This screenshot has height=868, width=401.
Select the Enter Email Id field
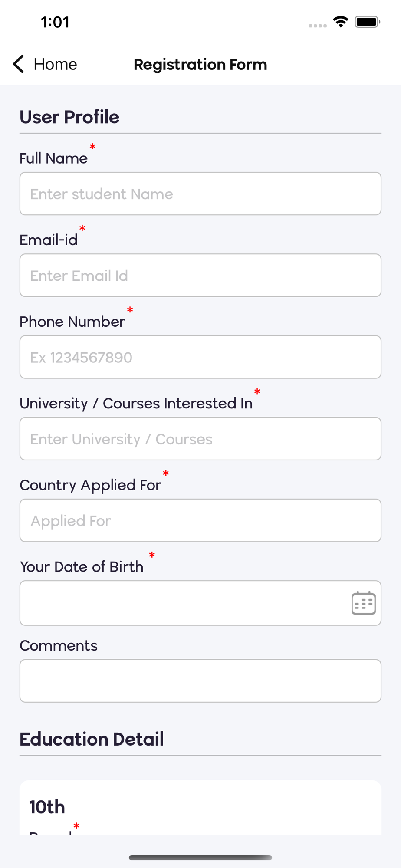pyautogui.click(x=200, y=275)
